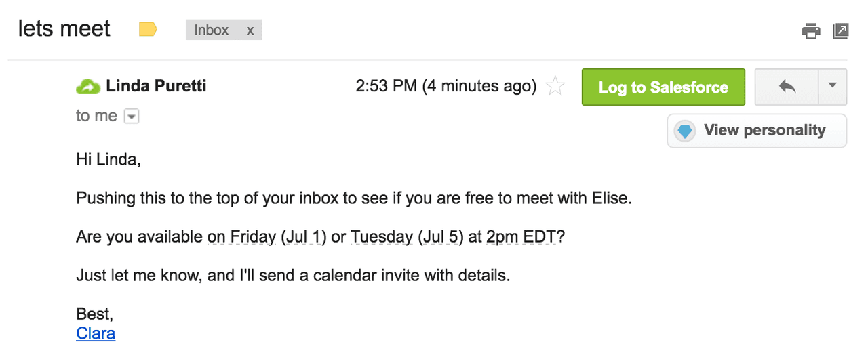
Task: Click the yellow importance marker tag
Action: coord(148,29)
